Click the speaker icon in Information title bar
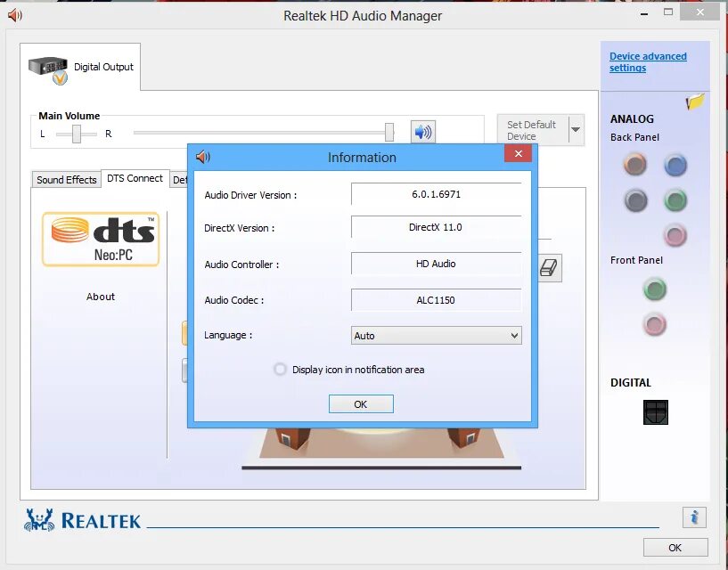728x570 pixels. pos(203,157)
